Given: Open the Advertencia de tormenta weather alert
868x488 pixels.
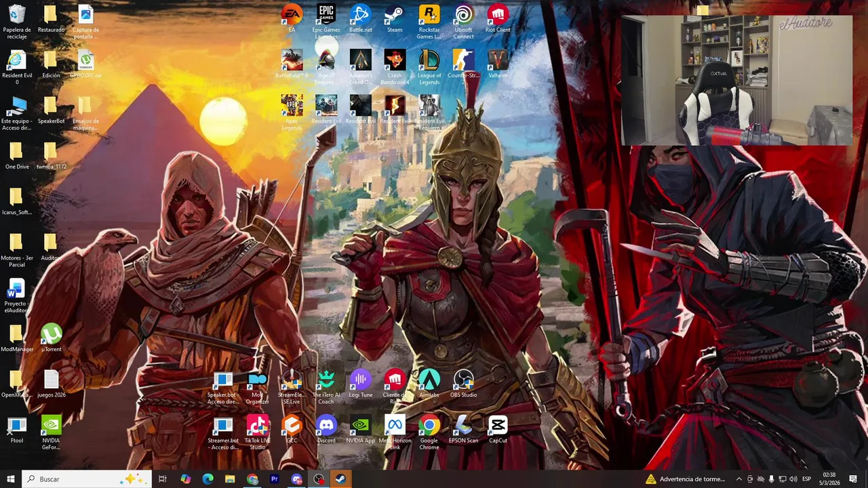Looking at the screenshot, I should pyautogui.click(x=686, y=479).
